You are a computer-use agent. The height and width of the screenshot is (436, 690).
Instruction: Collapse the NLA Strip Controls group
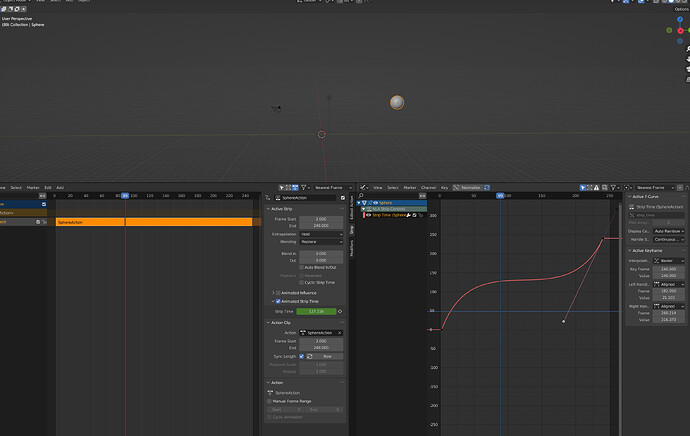point(363,209)
